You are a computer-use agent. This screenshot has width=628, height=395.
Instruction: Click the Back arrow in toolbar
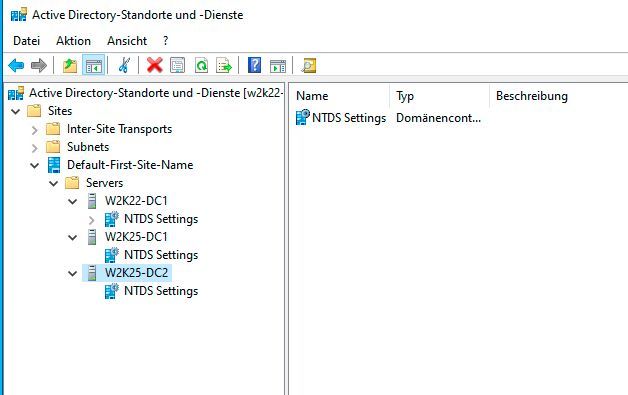point(16,65)
